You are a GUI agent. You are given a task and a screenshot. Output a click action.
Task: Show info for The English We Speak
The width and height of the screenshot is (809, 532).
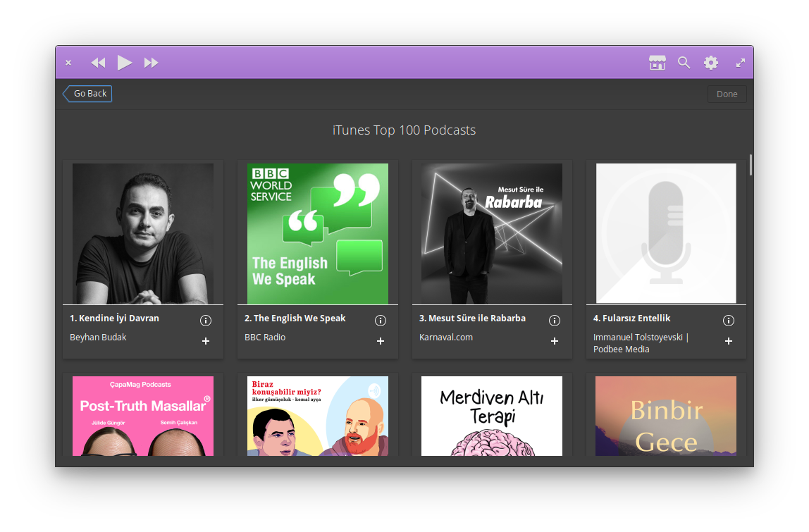click(x=381, y=321)
